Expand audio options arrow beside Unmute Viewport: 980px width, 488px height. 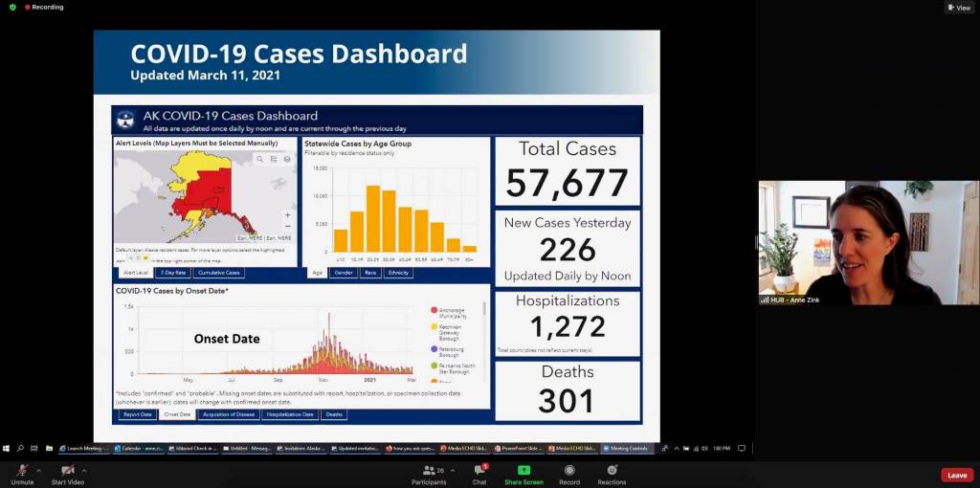pos(39,470)
